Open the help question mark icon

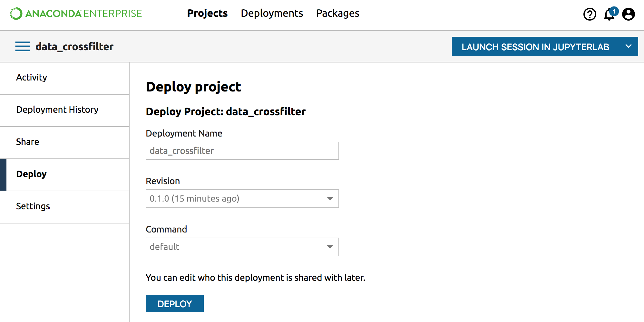[x=590, y=14]
